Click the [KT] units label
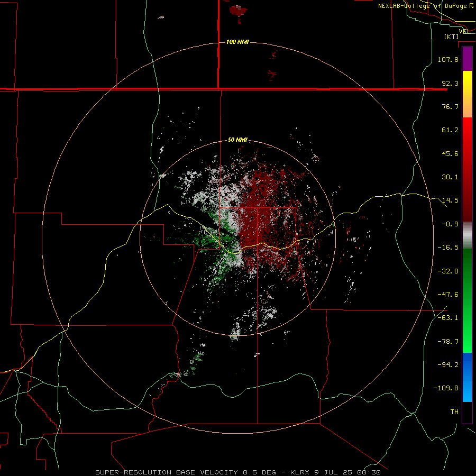The width and height of the screenshot is (476, 476). pyautogui.click(x=452, y=36)
